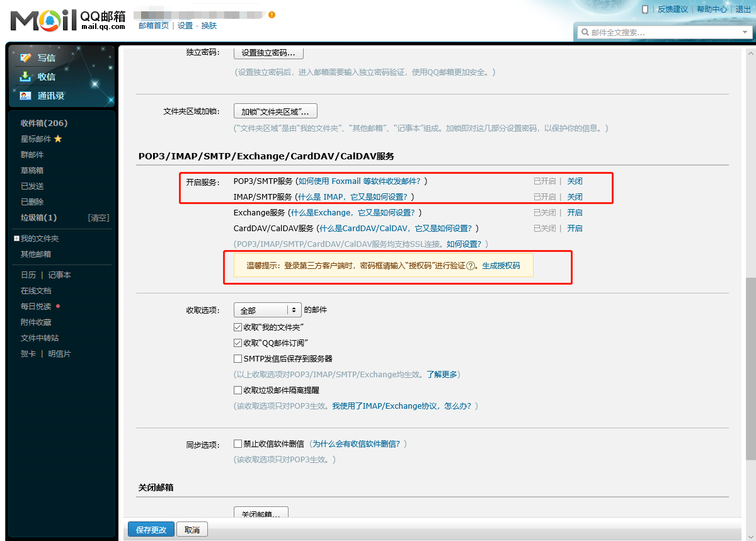Expand the 我的文件夹 tree node
Viewport: 756px width, 541px height.
tap(16, 239)
